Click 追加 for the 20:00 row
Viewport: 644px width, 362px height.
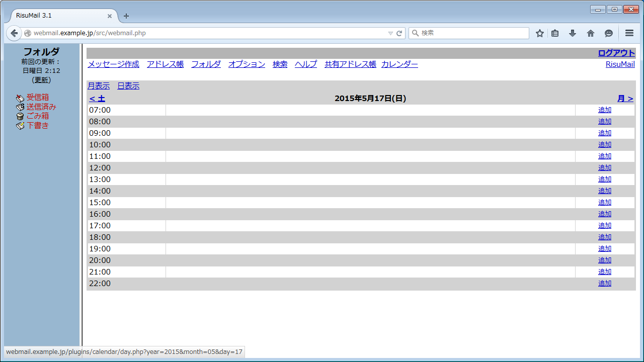[x=605, y=260]
